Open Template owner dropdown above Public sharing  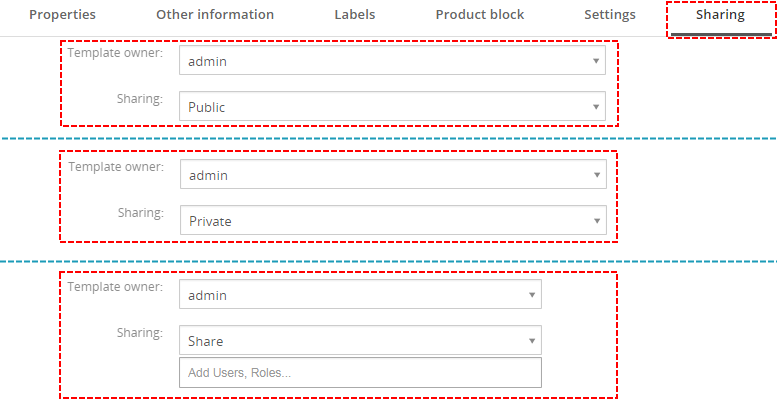tap(392, 61)
